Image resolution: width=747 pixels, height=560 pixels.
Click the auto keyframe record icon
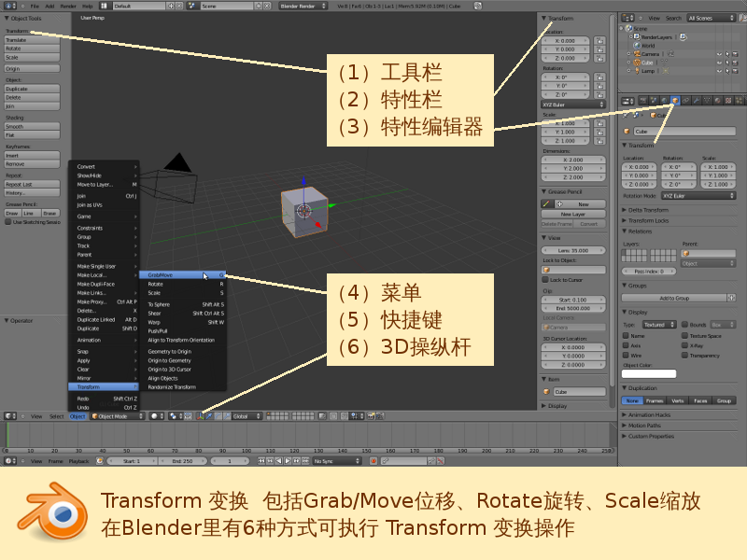373,461
